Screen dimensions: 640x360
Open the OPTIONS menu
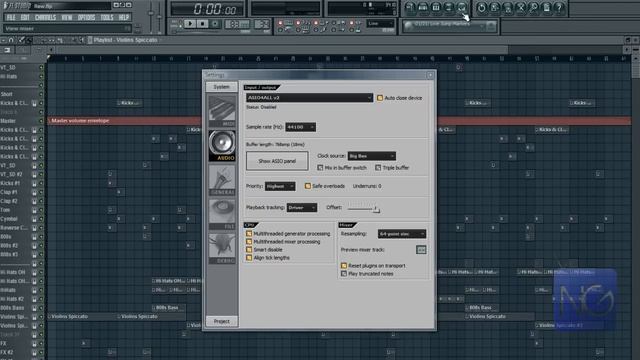[86, 18]
